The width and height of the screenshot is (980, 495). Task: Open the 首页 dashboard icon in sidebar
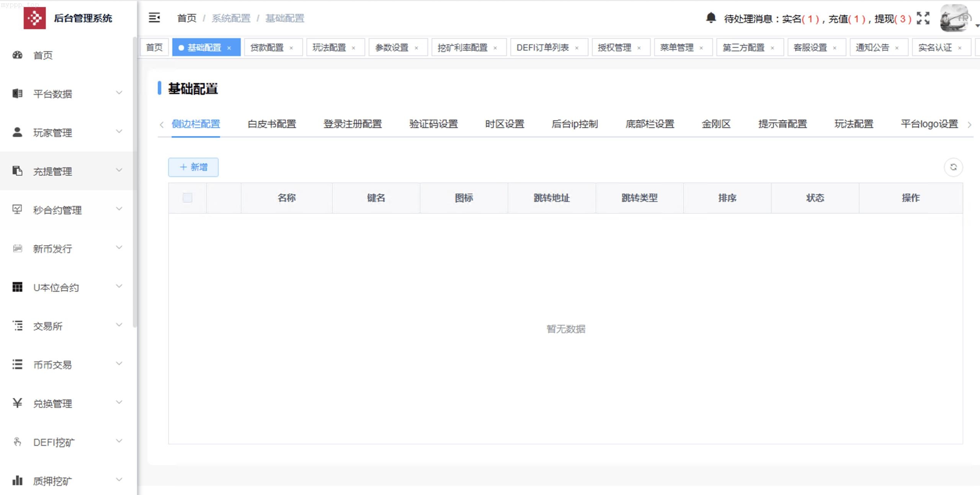point(17,55)
